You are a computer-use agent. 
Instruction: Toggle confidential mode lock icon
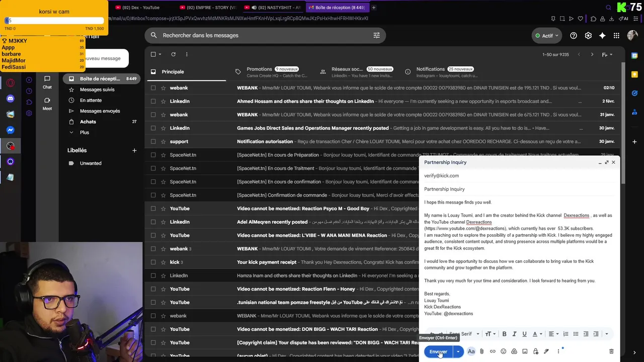(536, 351)
